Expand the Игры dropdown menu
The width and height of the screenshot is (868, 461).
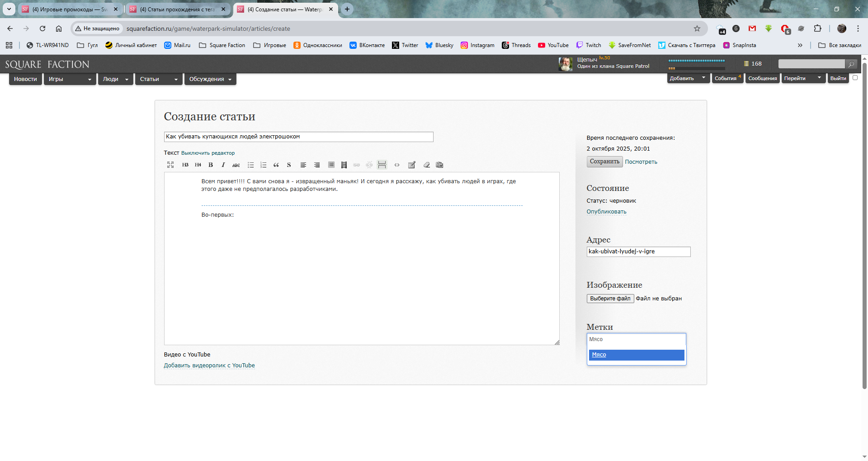coord(70,79)
